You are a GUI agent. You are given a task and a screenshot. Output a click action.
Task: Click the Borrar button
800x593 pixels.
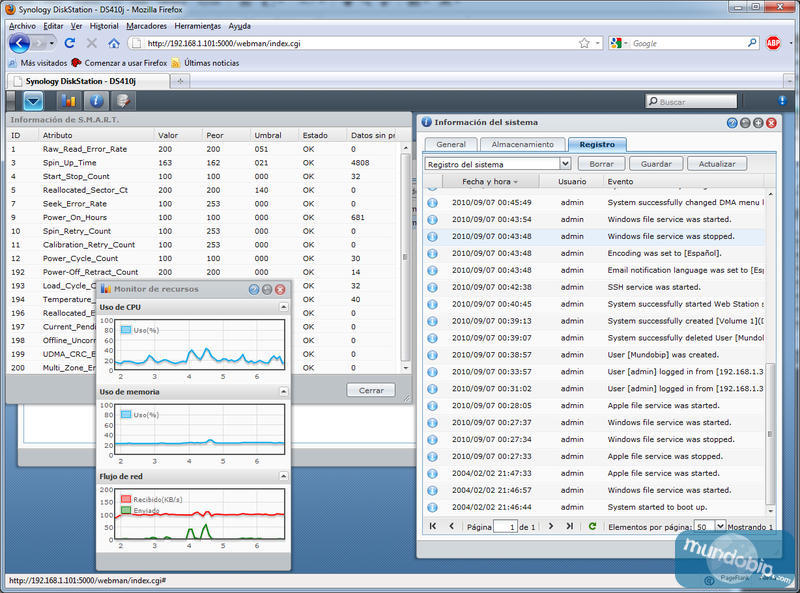click(602, 164)
